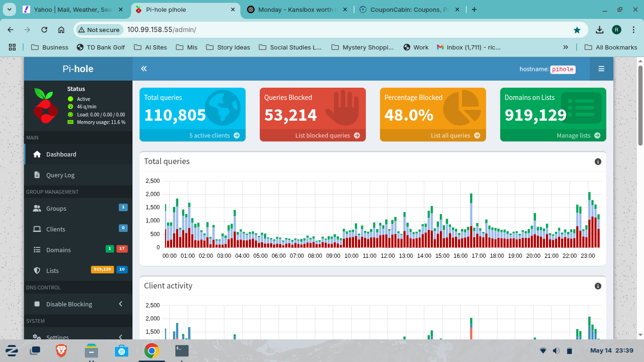The image size is (644, 362).
Task: Open Chrome from the taskbar
Action: [151, 351]
